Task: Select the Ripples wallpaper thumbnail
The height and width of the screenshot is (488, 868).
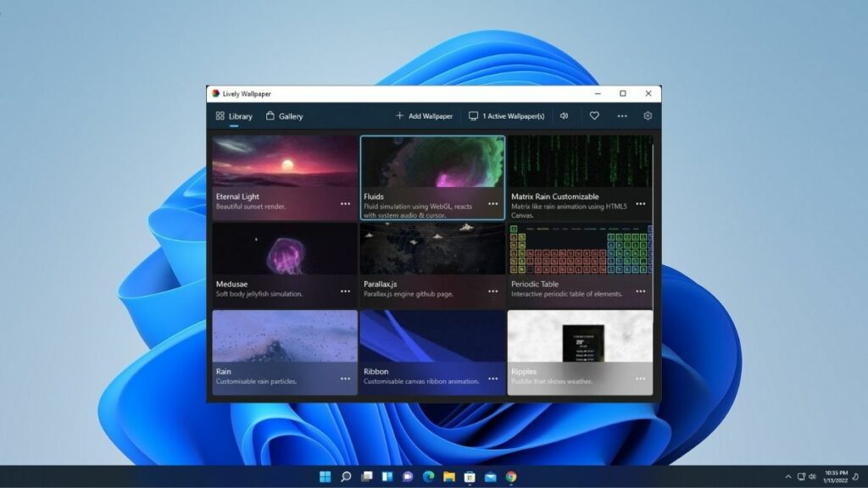Action: coord(580,336)
